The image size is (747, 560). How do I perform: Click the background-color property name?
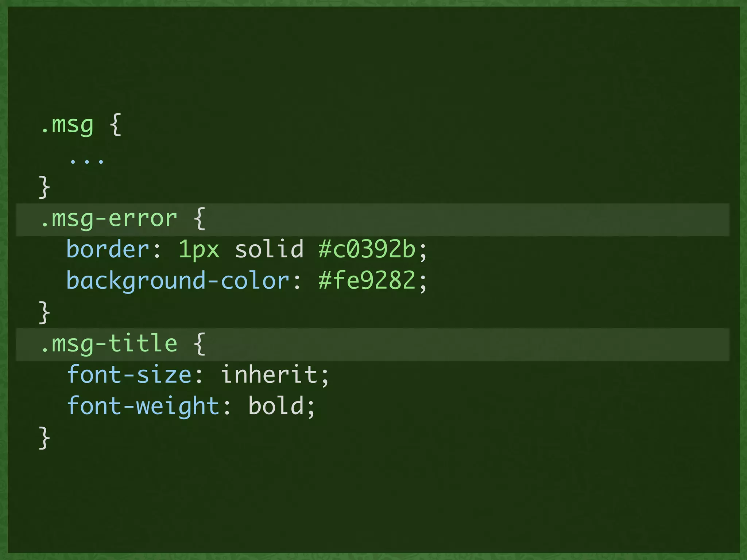(178, 281)
